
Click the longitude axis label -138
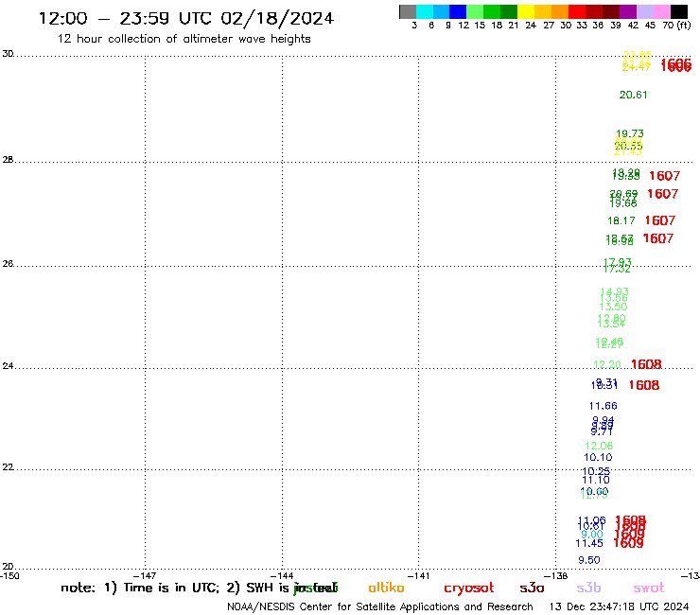[x=556, y=576]
